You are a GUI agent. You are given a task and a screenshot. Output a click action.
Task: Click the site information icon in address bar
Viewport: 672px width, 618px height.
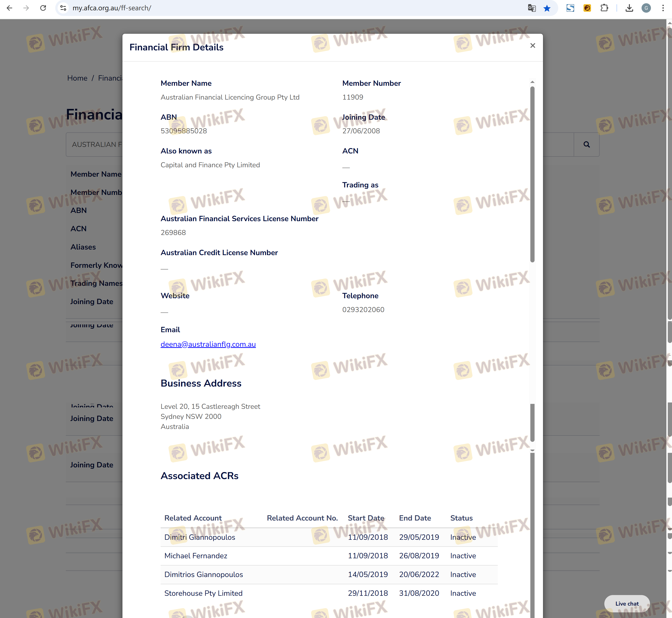[63, 8]
